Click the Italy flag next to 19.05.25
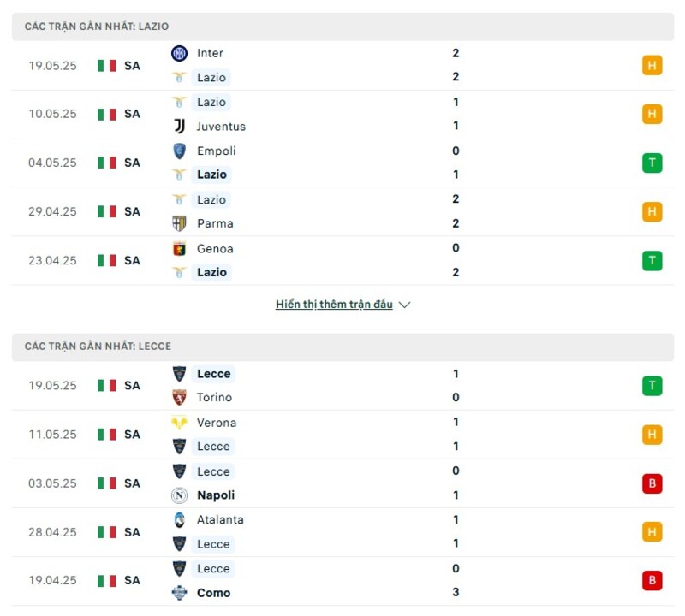 point(104,64)
